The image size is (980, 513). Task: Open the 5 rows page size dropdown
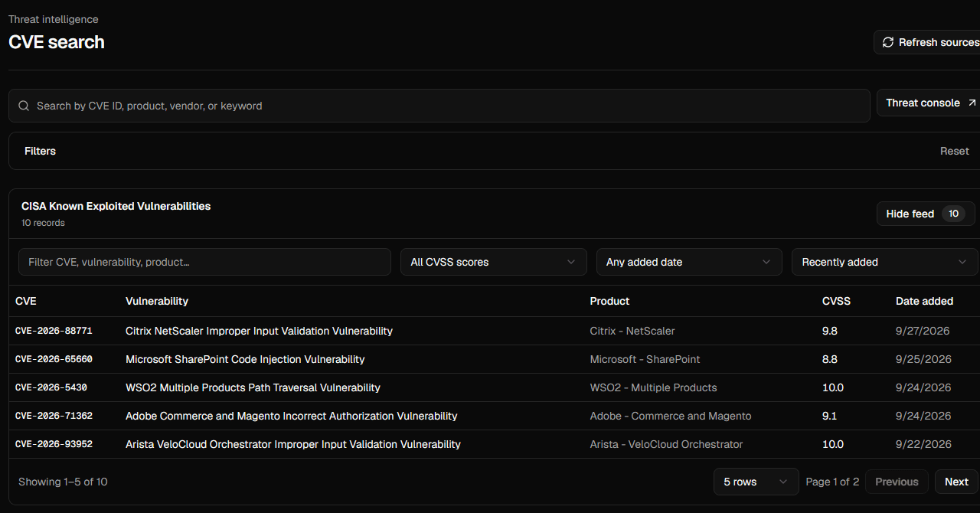(x=756, y=482)
